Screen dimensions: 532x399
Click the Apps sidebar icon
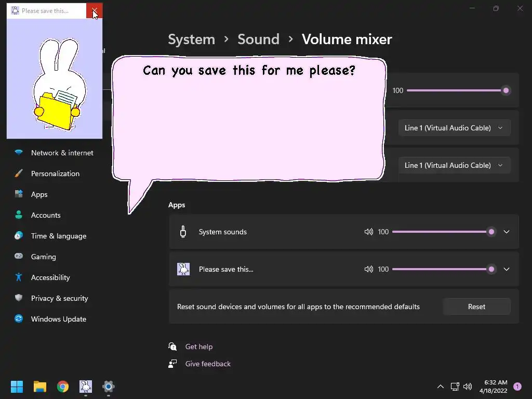point(19,194)
